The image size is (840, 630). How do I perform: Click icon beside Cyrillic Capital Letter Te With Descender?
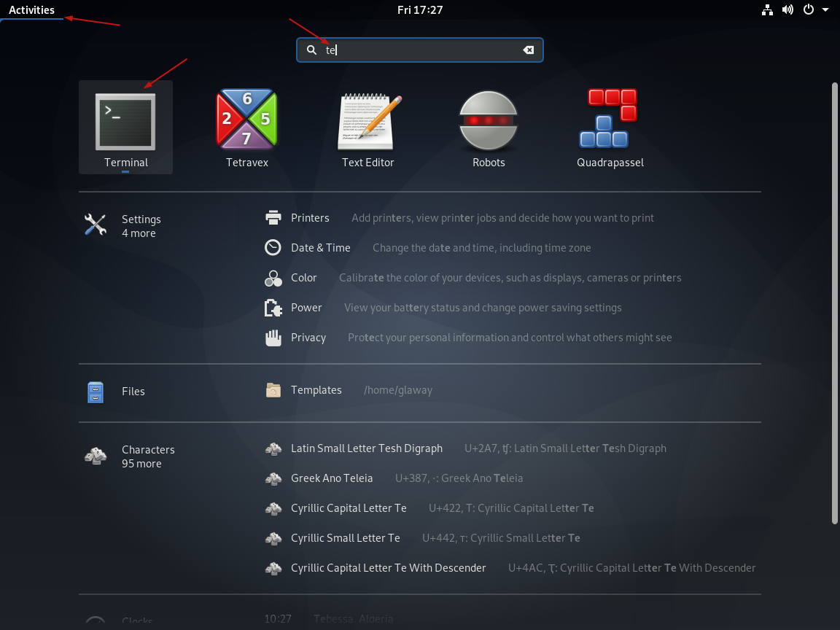point(273,568)
